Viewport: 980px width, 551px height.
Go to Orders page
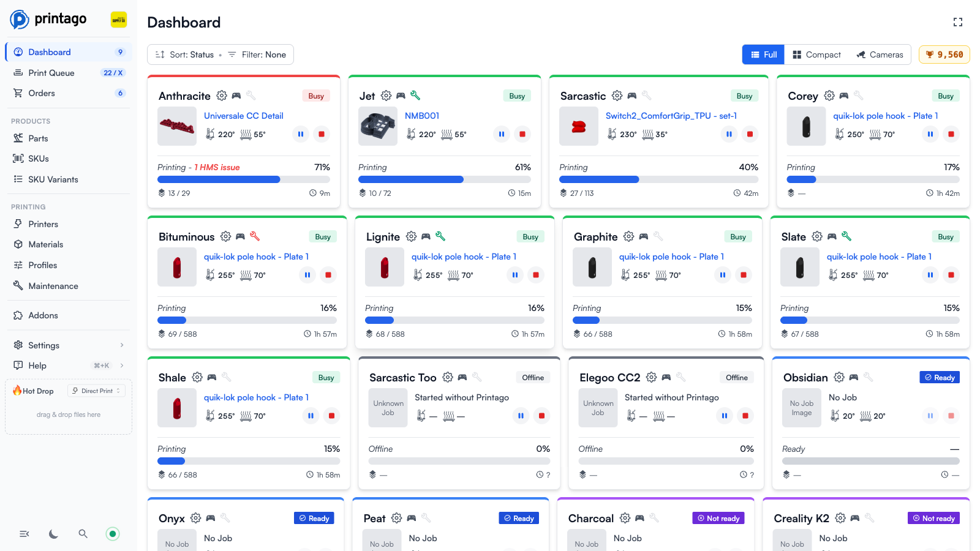point(69,93)
